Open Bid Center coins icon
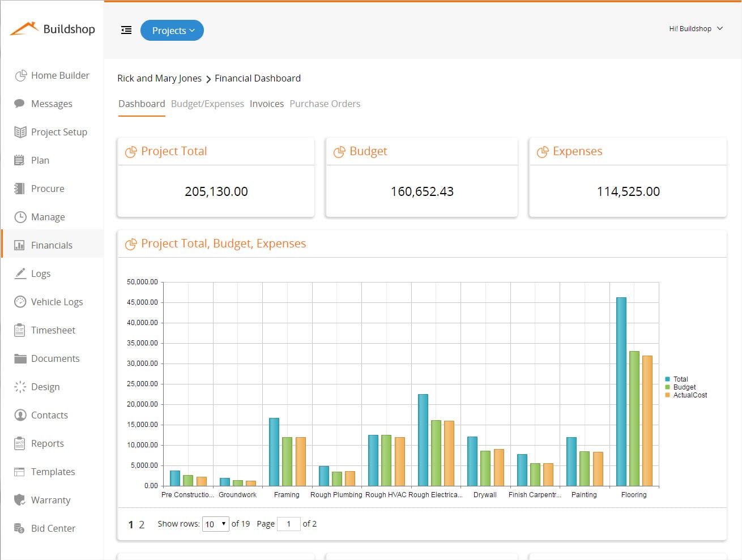 point(20,528)
